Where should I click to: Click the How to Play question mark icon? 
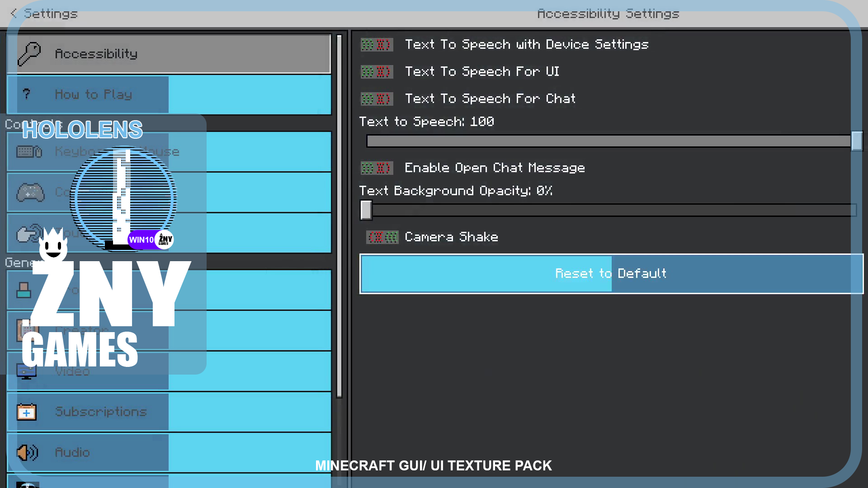tap(27, 94)
